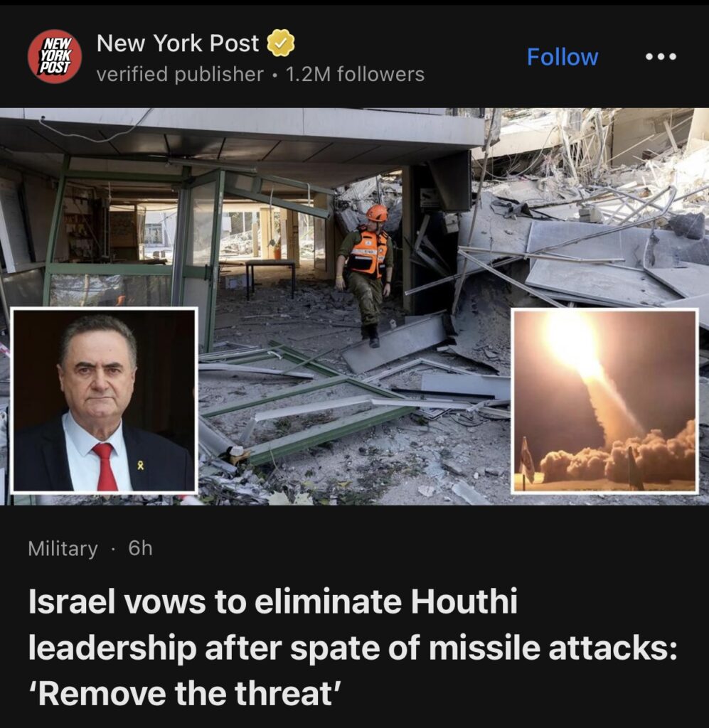Click the 6h timestamp
Image resolution: width=709 pixels, height=728 pixels.
pos(140,548)
